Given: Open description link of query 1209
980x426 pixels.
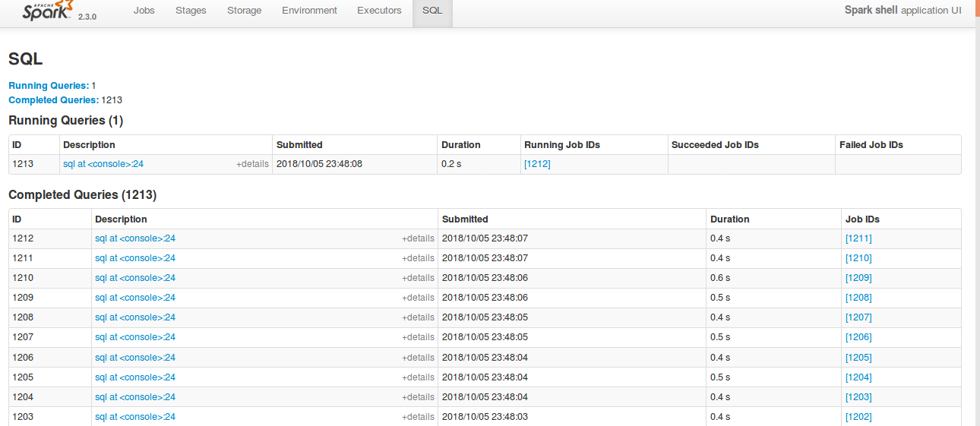Looking at the screenshot, I should 135,298.
